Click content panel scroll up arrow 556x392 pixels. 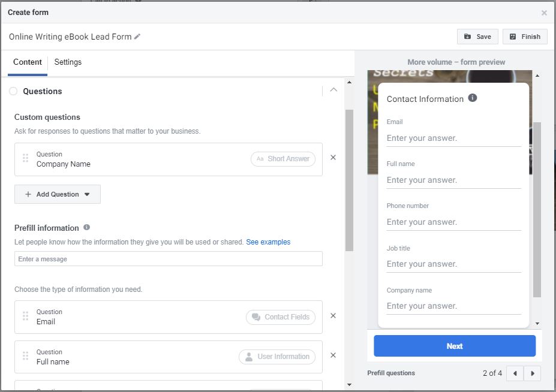[349, 82]
